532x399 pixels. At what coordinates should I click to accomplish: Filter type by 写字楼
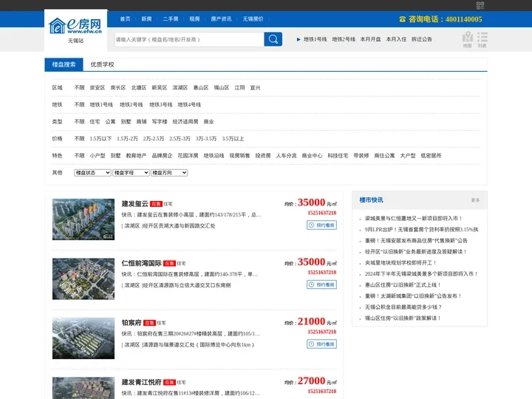160,121
